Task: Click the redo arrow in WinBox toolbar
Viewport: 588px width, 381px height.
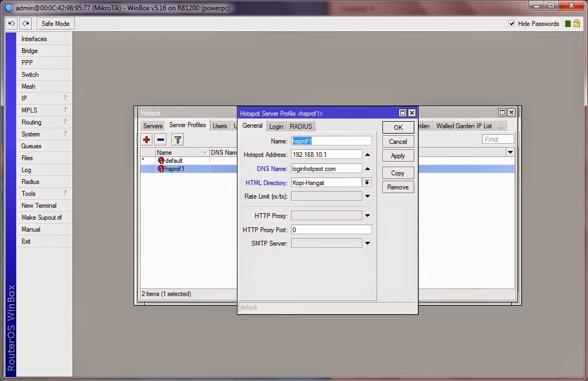Action: coord(25,24)
